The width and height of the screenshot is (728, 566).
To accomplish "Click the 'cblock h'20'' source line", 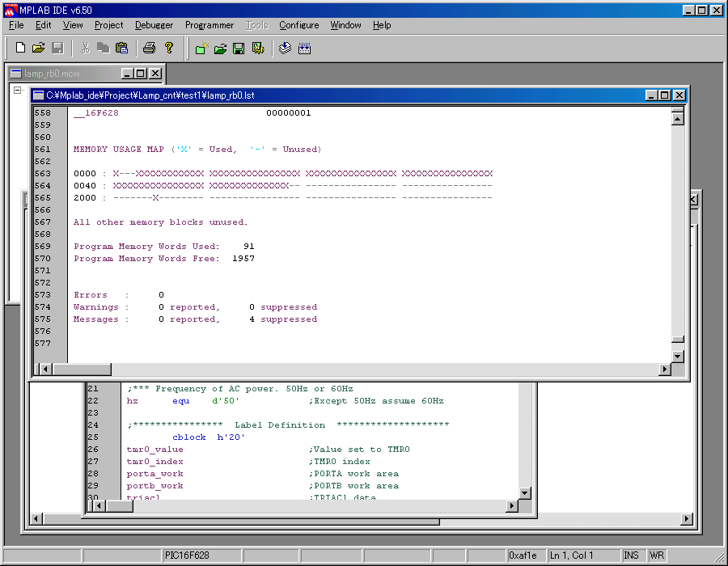I will click(x=209, y=437).
